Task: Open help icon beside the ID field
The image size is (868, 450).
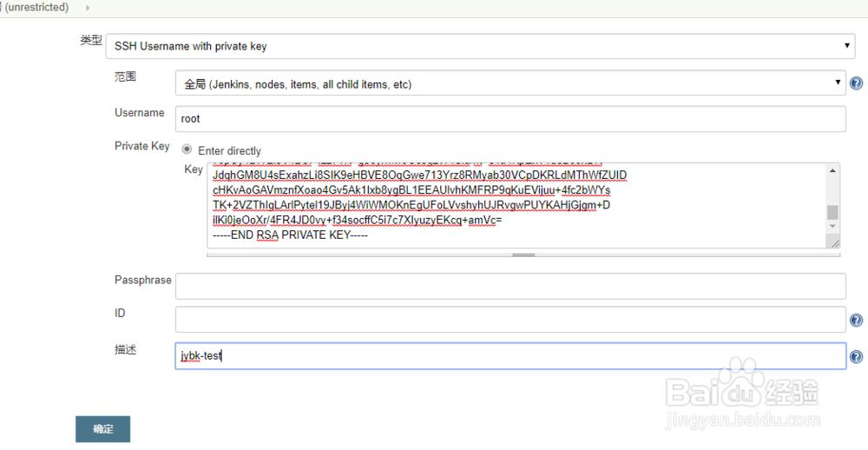Action: tap(856, 321)
